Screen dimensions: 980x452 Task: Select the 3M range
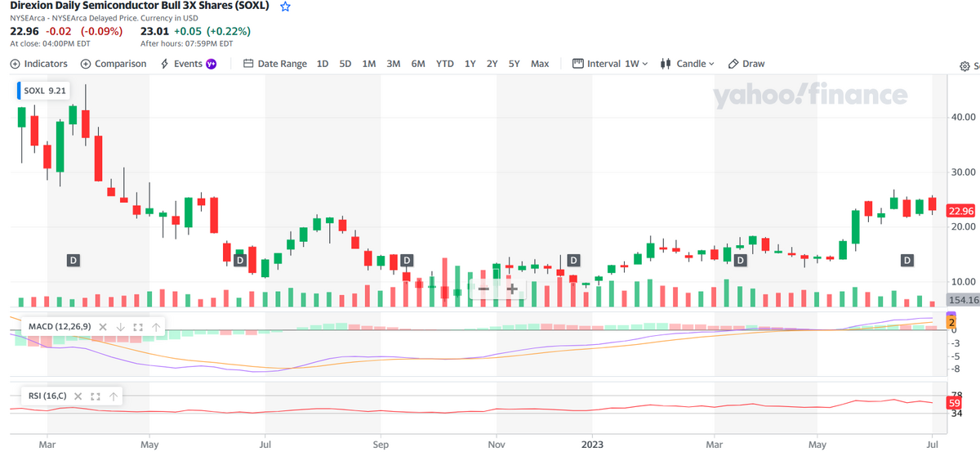[394, 64]
